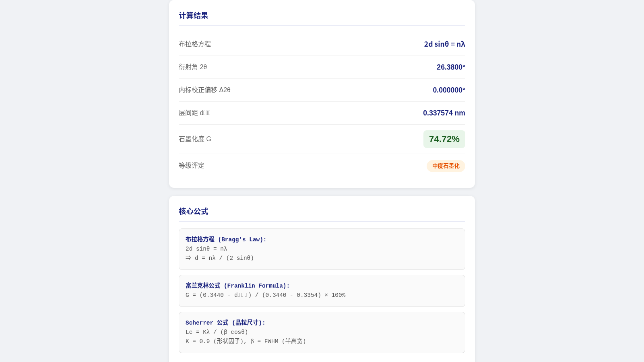Click the 计算结果 section heading
The height and width of the screenshot is (362, 644).
pyautogui.click(x=193, y=16)
